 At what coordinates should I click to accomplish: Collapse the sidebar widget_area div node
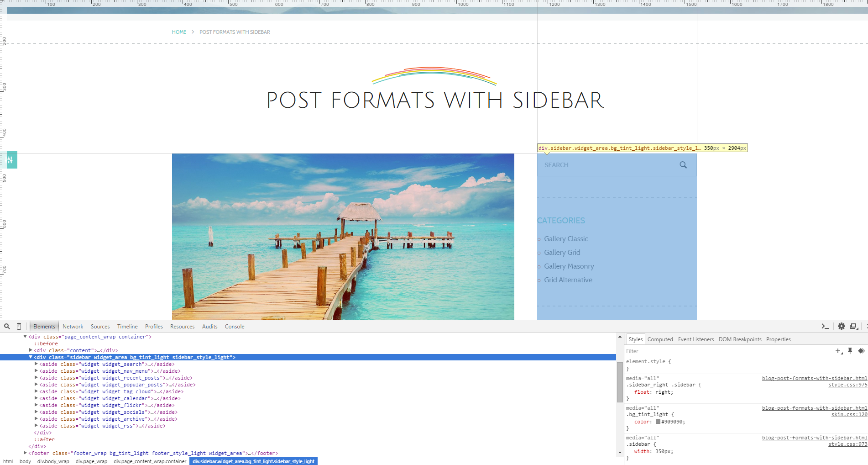31,357
